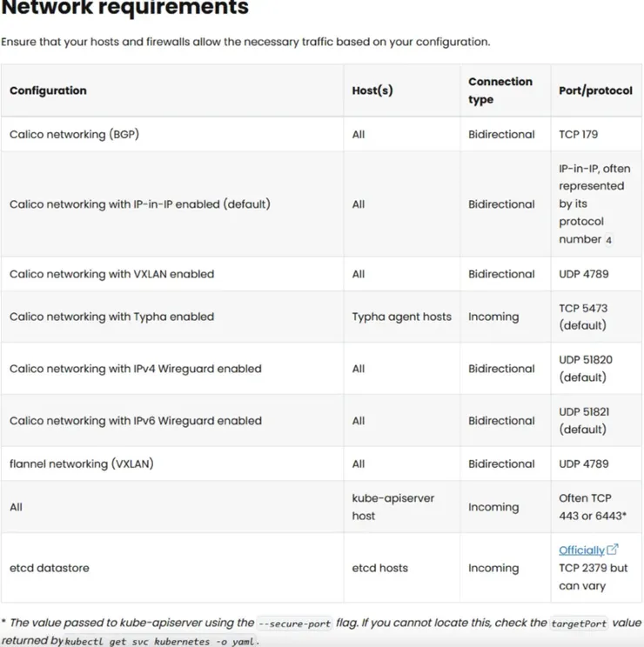Image resolution: width=644 pixels, height=647 pixels.
Task: Click the external-link icon beside Officially
Action: click(x=613, y=550)
